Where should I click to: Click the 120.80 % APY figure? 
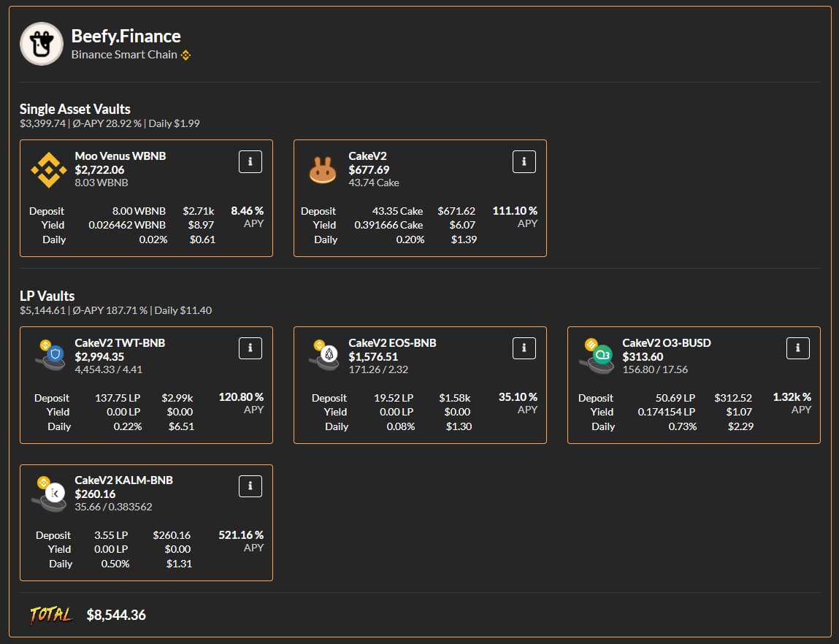(241, 397)
